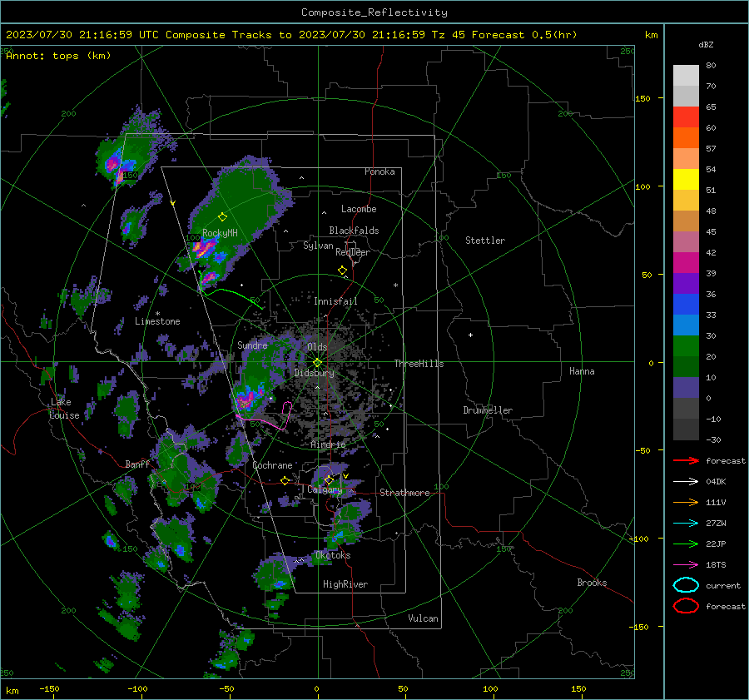Click the Vulcan city label
749x700 pixels.
click(x=424, y=618)
